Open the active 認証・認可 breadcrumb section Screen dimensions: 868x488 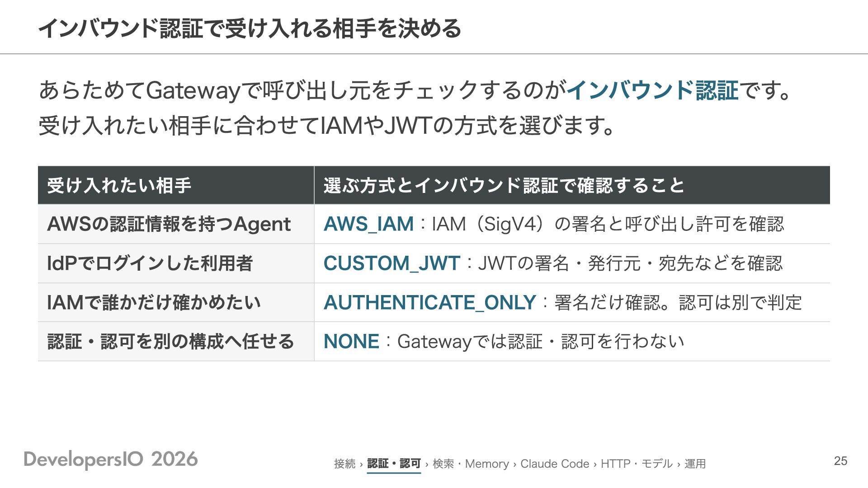point(394,464)
